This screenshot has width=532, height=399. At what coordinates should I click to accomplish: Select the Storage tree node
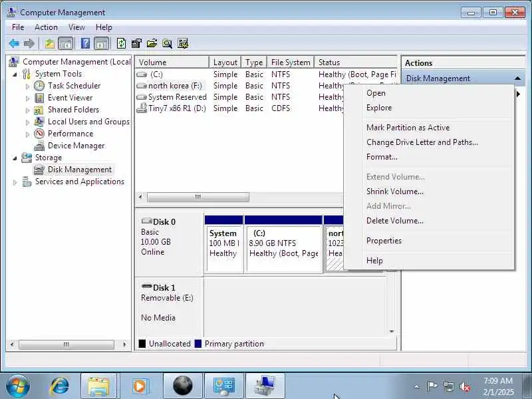(x=48, y=158)
